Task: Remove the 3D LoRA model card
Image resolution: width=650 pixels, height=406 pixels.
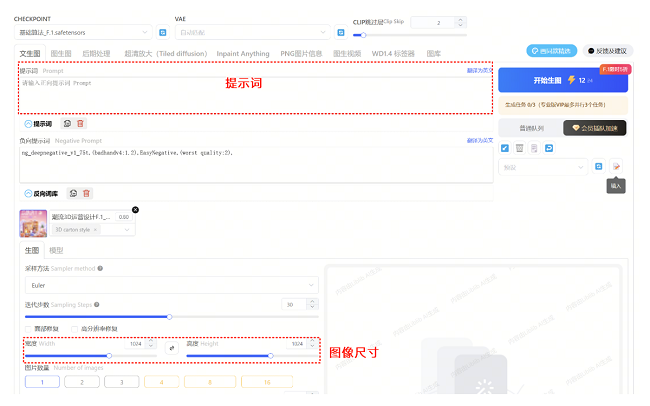Action: tap(136, 209)
